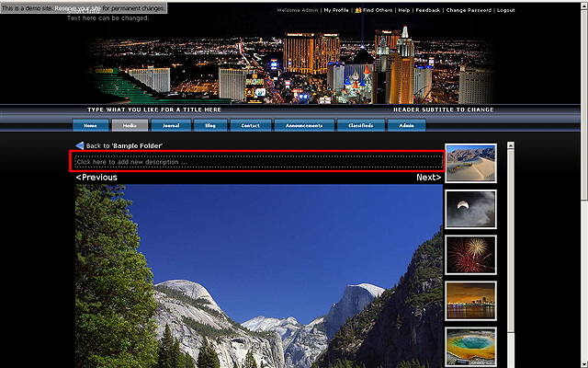Select the fireworks thumbnail
Viewport: 588px width, 368px height.
(470, 255)
